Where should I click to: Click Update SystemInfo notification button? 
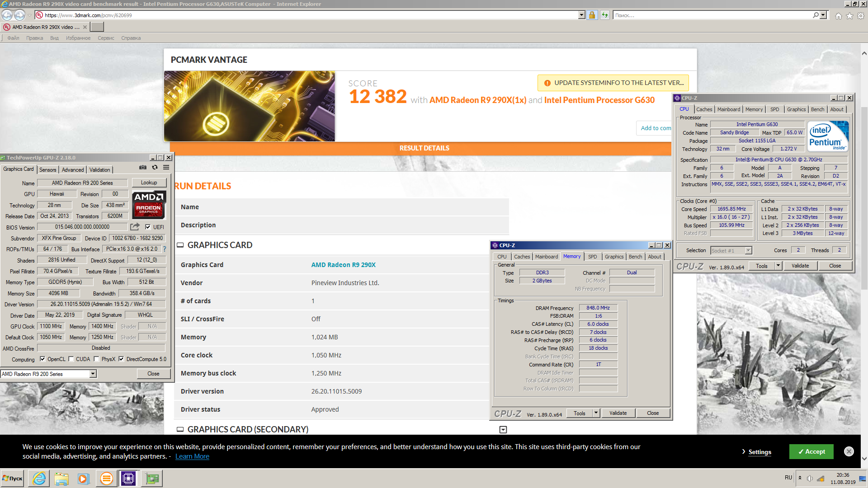[613, 83]
